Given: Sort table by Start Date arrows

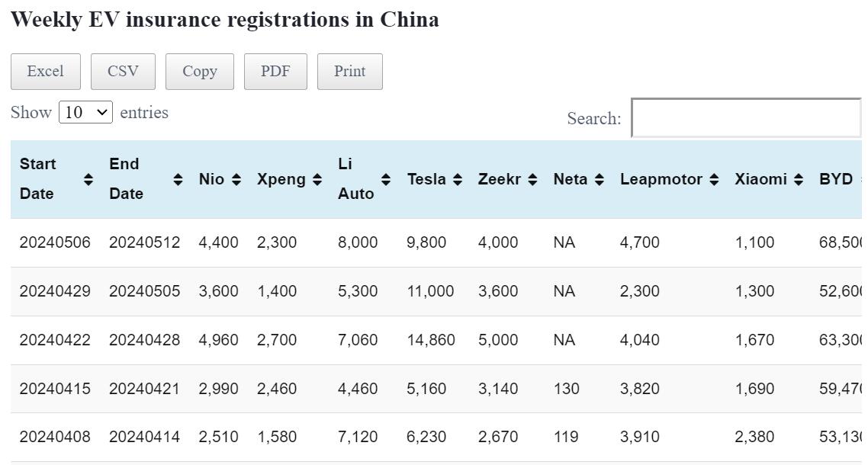Looking at the screenshot, I should (88, 179).
